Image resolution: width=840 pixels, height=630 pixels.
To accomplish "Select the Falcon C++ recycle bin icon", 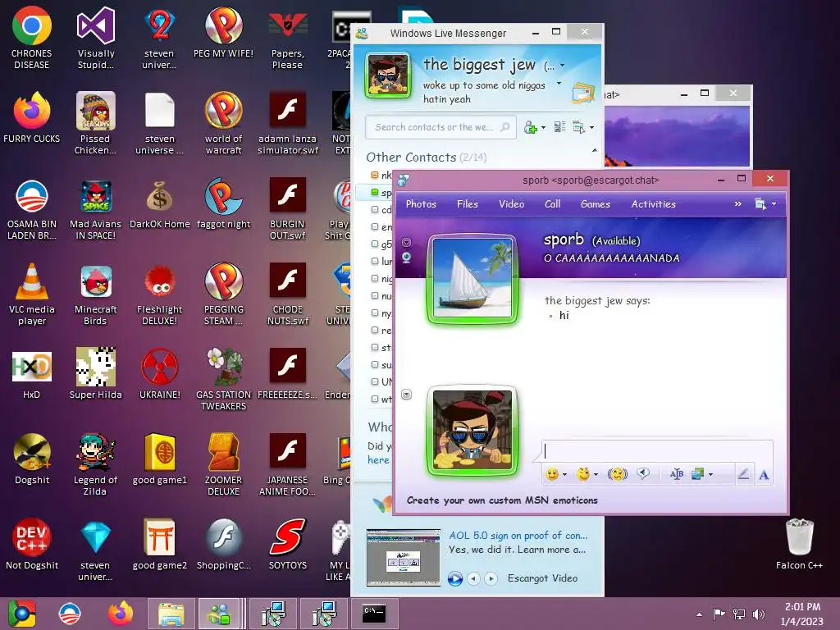I will [x=799, y=544].
